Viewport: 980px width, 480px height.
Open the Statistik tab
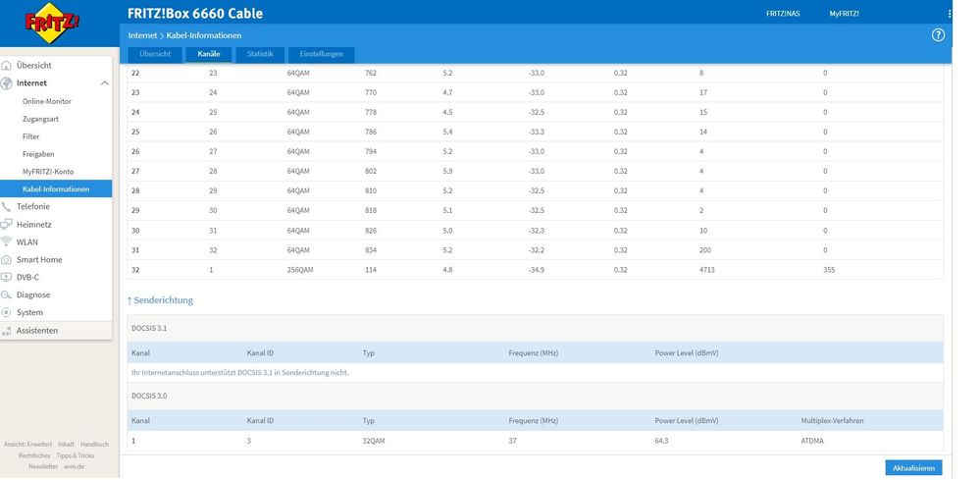[260, 54]
